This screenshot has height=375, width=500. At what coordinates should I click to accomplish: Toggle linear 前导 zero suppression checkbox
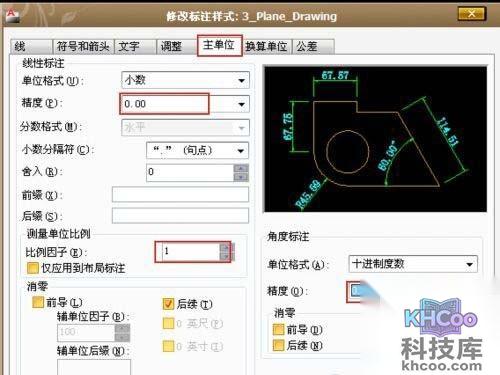tap(38, 302)
